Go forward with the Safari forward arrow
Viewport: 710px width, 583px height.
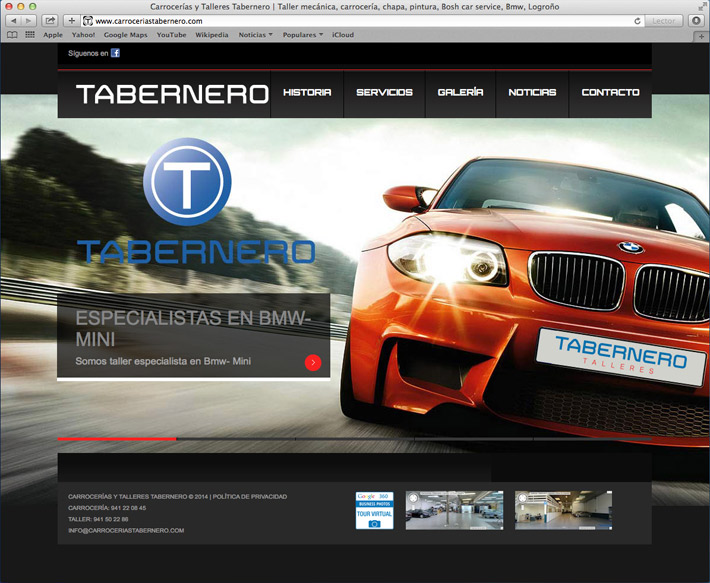pos(29,21)
